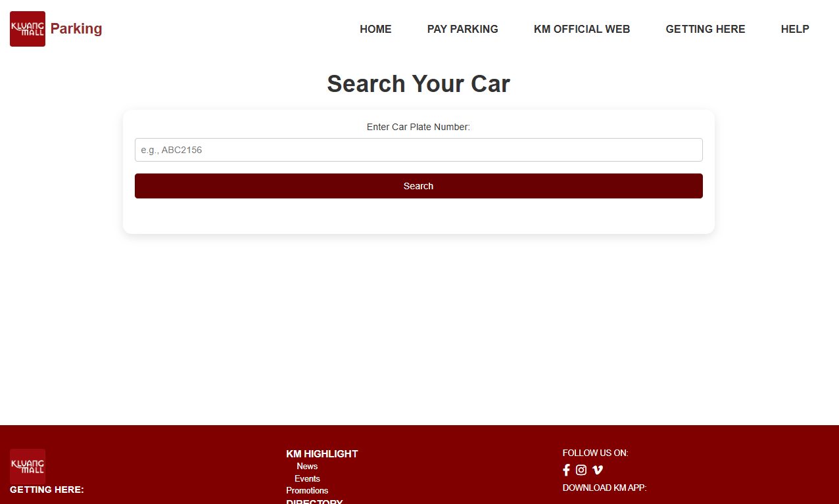The image size is (839, 504).
Task: Open the HELP menu item
Action: 795,29
